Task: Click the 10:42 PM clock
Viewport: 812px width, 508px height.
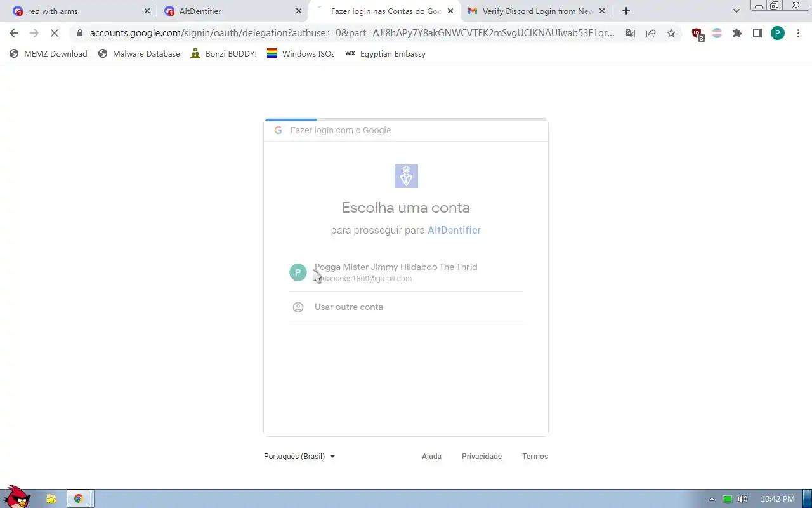Action: 778,499
